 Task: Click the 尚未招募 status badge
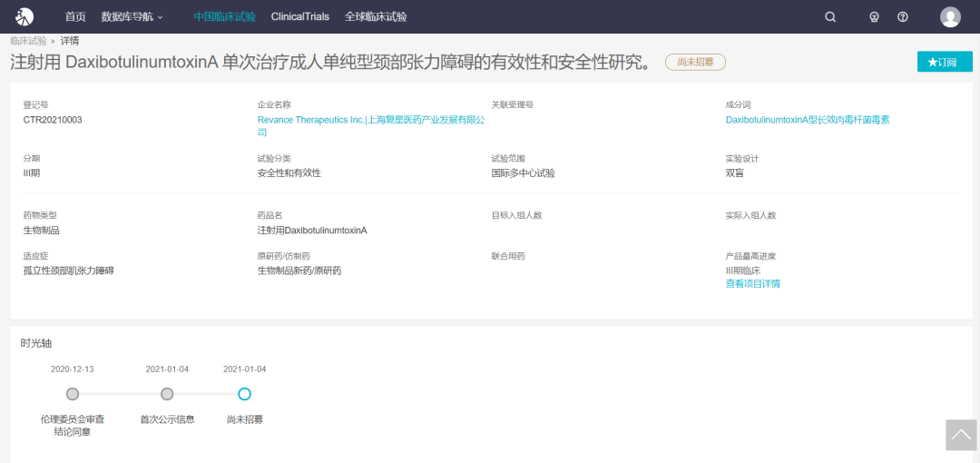pyautogui.click(x=695, y=62)
